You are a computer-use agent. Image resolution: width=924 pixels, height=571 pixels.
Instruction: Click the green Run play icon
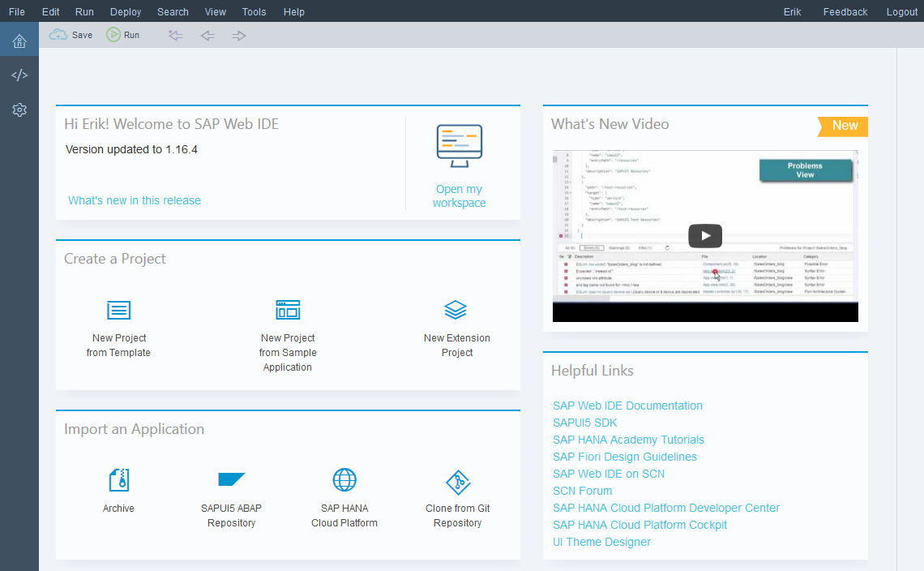pos(113,35)
